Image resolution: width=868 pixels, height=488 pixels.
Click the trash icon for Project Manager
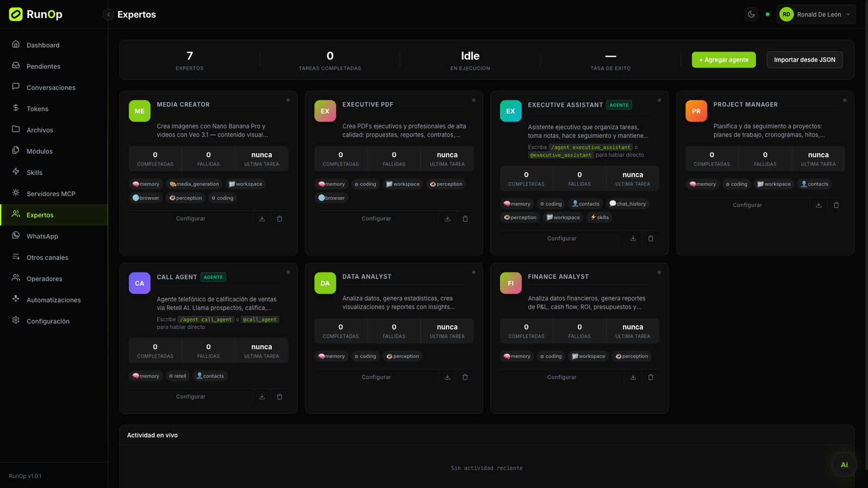836,205
